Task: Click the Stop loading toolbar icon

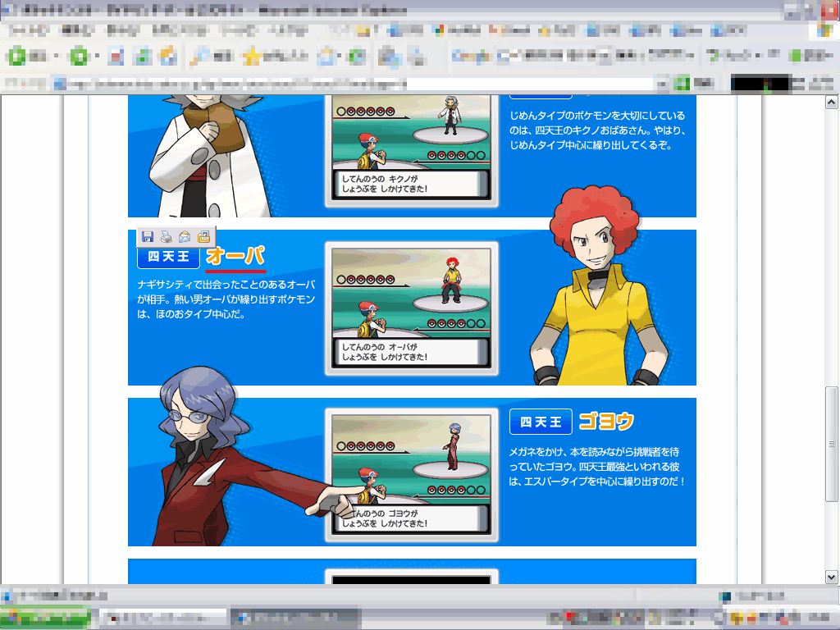Action: click(116, 56)
